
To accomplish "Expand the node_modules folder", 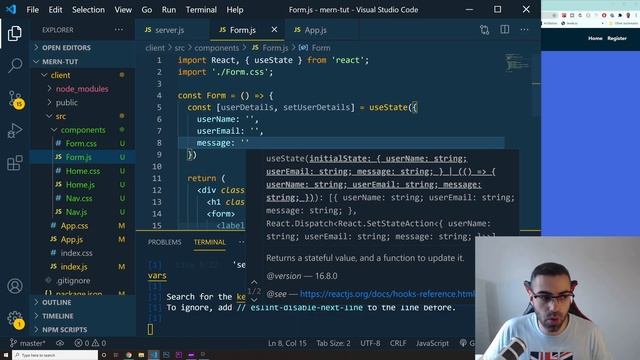I will [x=82, y=89].
